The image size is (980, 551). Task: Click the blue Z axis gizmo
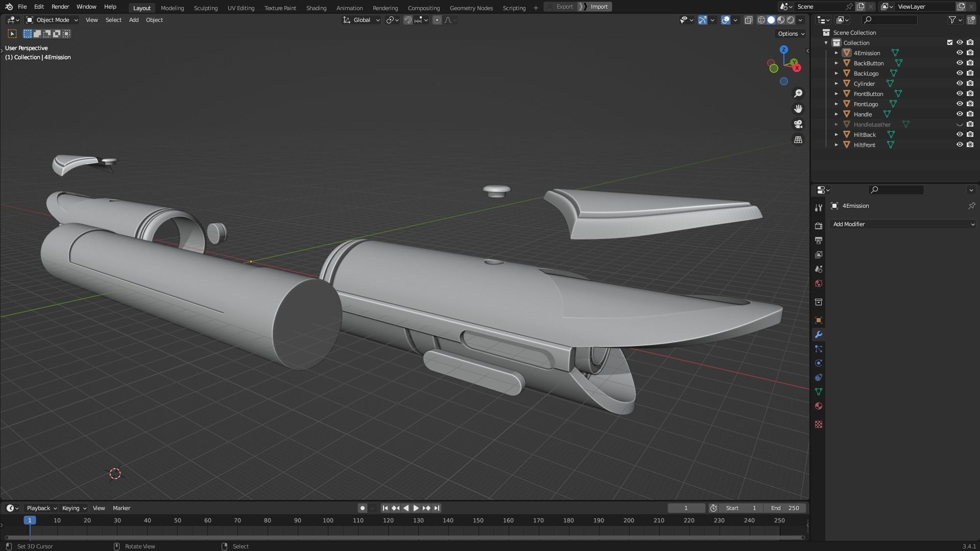point(784,50)
